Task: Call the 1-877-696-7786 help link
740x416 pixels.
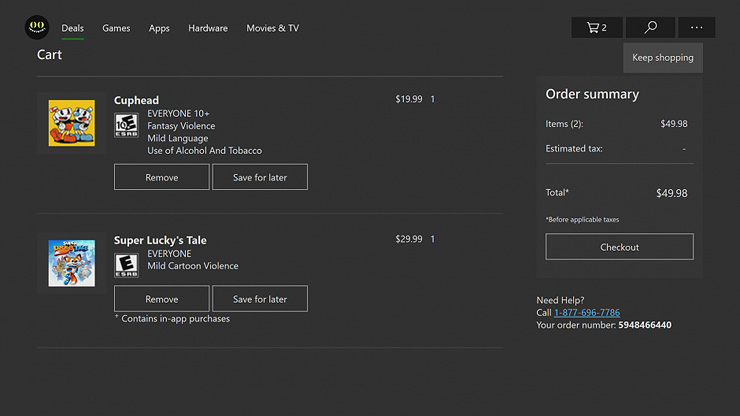Action: [587, 313]
